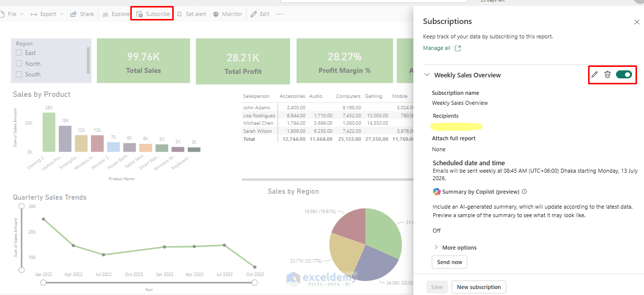Click Set alert in the toolbar
This screenshot has height=295, width=644.
tap(191, 14)
